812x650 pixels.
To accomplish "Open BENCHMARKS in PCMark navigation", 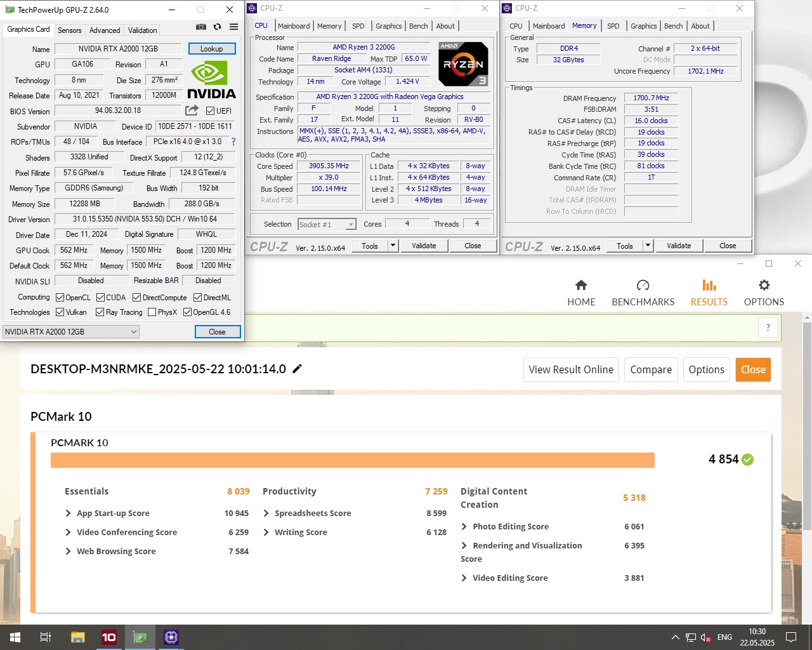I will [643, 293].
